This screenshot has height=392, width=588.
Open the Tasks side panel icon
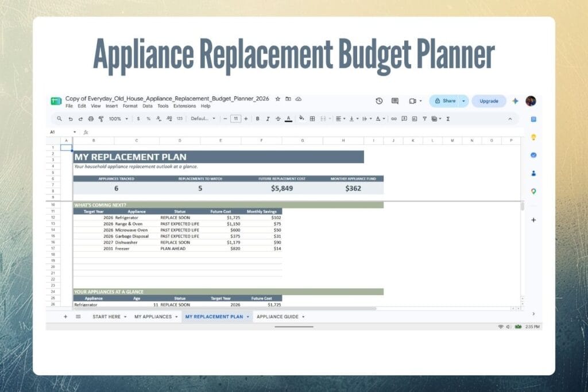(x=533, y=155)
